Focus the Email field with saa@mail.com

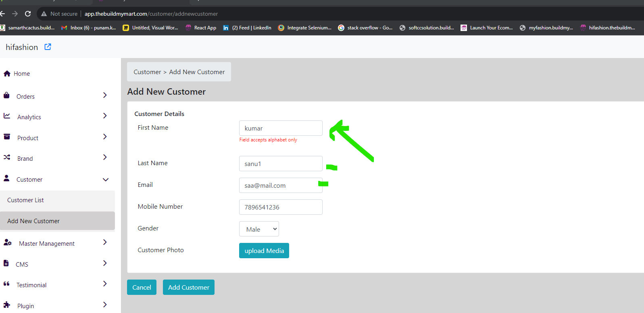[x=281, y=185]
